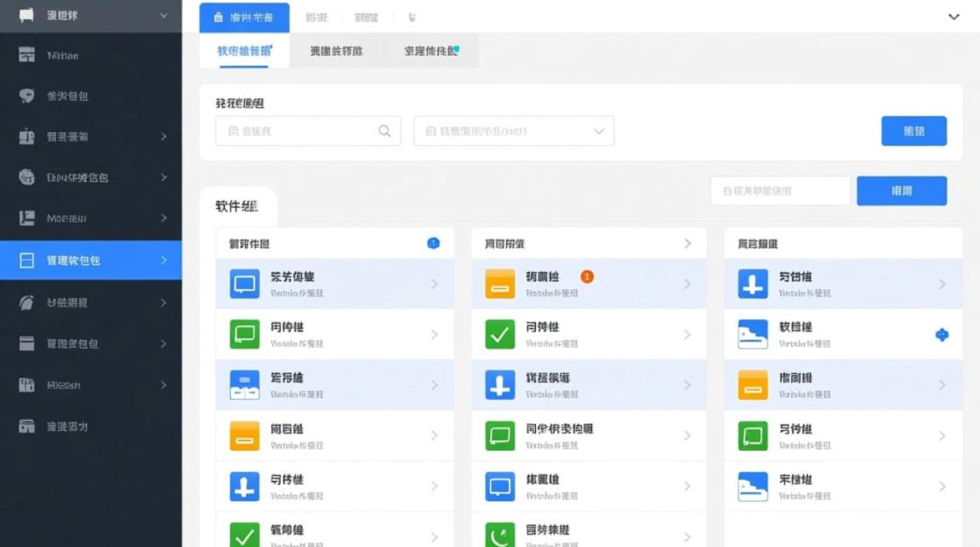980x547 pixels.
Task: Open the blue monitor icon in the first list
Action: [x=245, y=284]
